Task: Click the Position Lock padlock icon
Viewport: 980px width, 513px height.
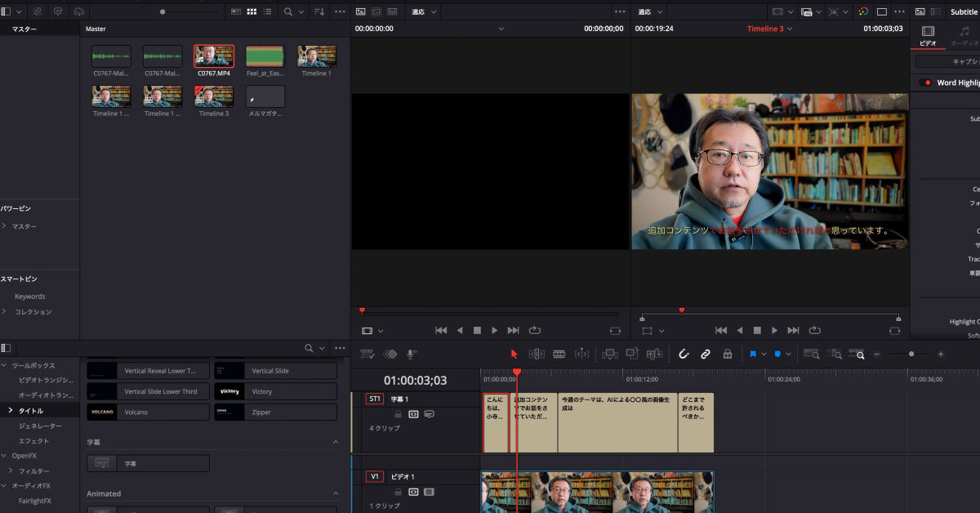Action: (727, 354)
